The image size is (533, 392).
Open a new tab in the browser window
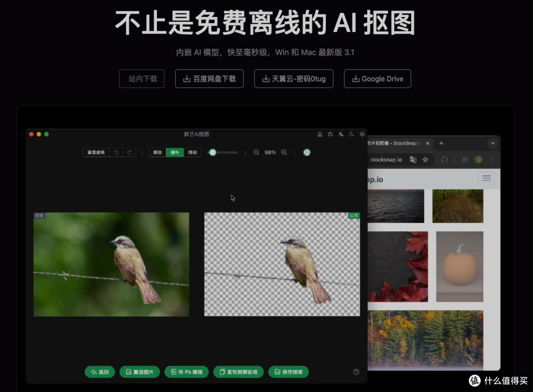tap(441, 143)
